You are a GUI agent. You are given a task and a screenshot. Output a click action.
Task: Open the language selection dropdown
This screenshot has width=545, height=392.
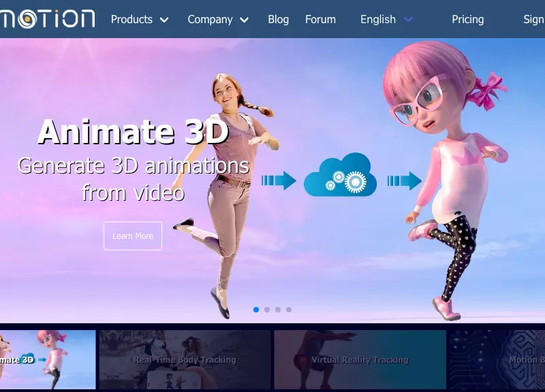378,20
